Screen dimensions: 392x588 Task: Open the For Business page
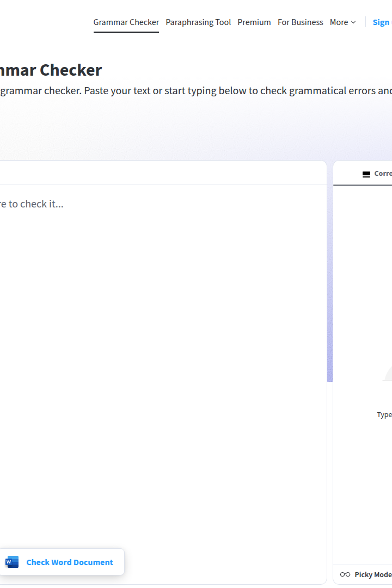300,22
